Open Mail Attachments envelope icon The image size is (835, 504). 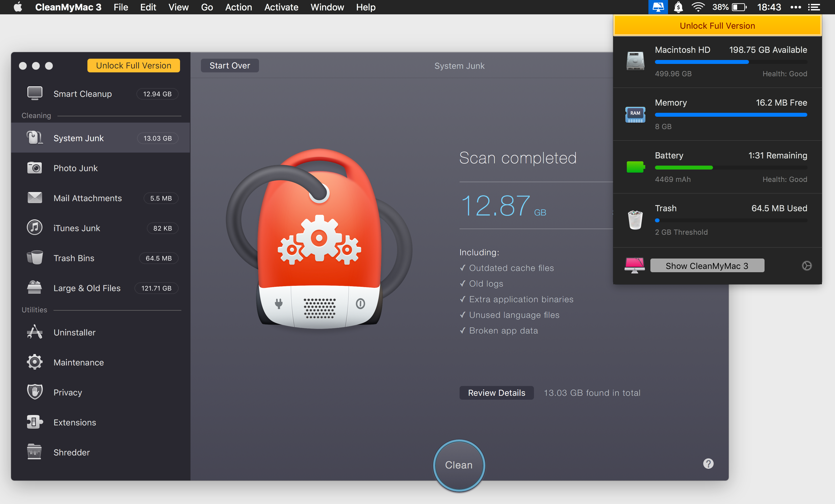pyautogui.click(x=35, y=198)
